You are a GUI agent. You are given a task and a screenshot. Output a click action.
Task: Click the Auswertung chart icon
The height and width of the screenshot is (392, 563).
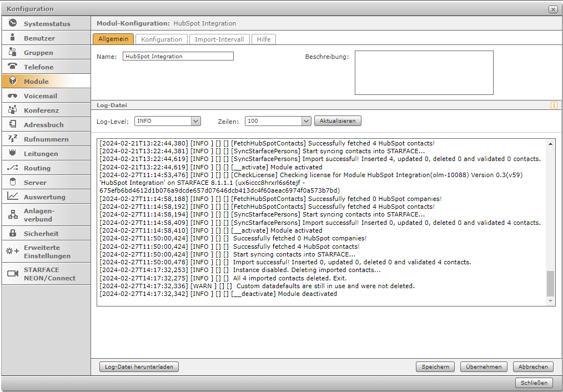pyautogui.click(x=12, y=197)
